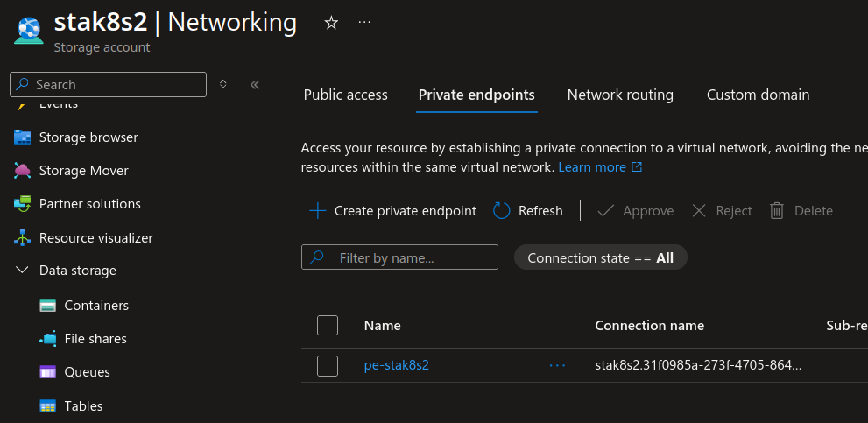The width and height of the screenshot is (868, 423).
Task: Favorite this page with the star icon
Action: (331, 23)
